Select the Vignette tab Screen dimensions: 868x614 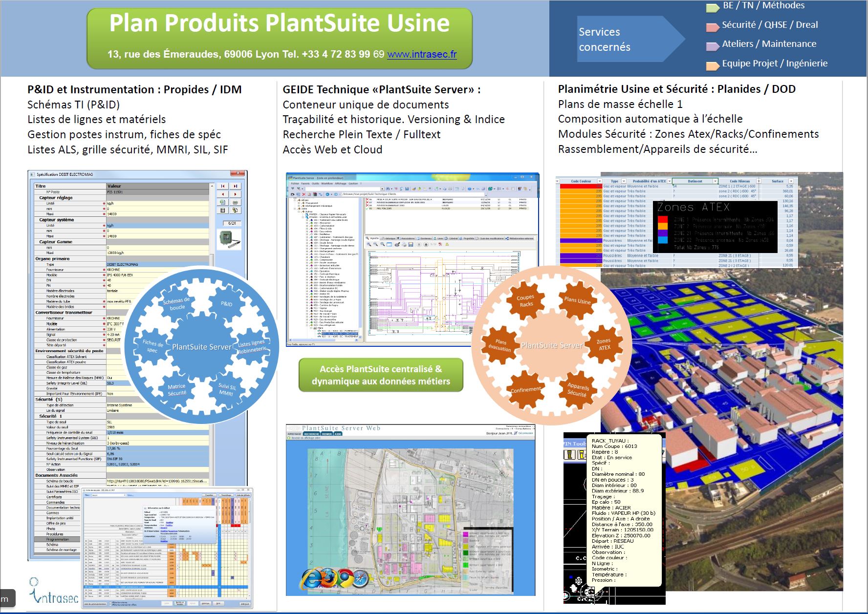point(372,238)
